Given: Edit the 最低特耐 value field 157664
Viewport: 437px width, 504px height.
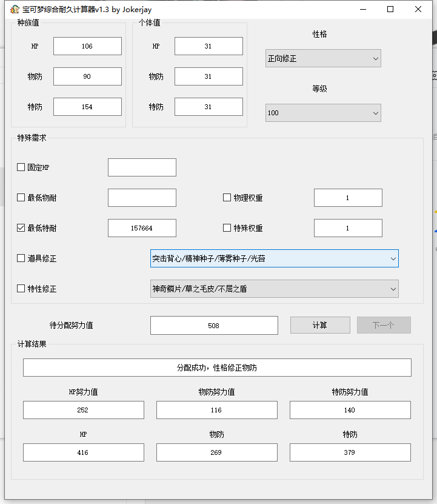Looking at the screenshot, I should 142,228.
